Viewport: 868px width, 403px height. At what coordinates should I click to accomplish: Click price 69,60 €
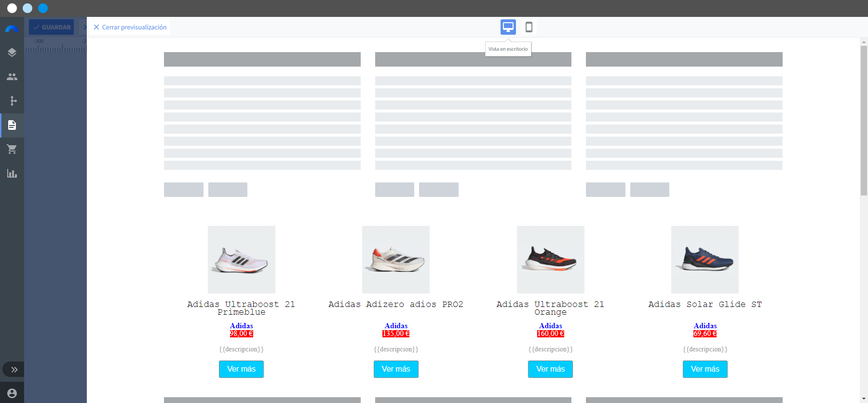705,334
